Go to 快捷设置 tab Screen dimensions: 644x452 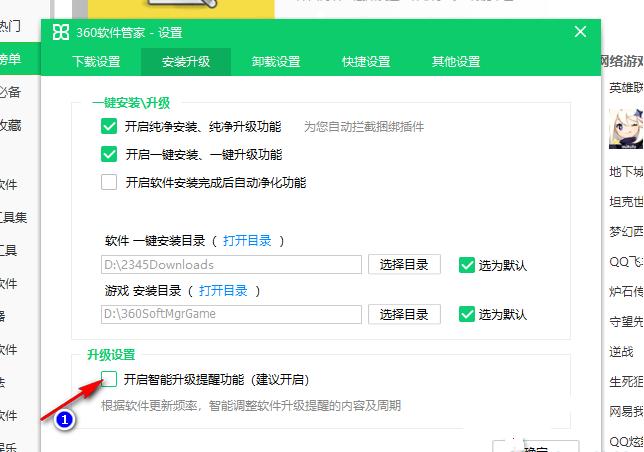[365, 62]
